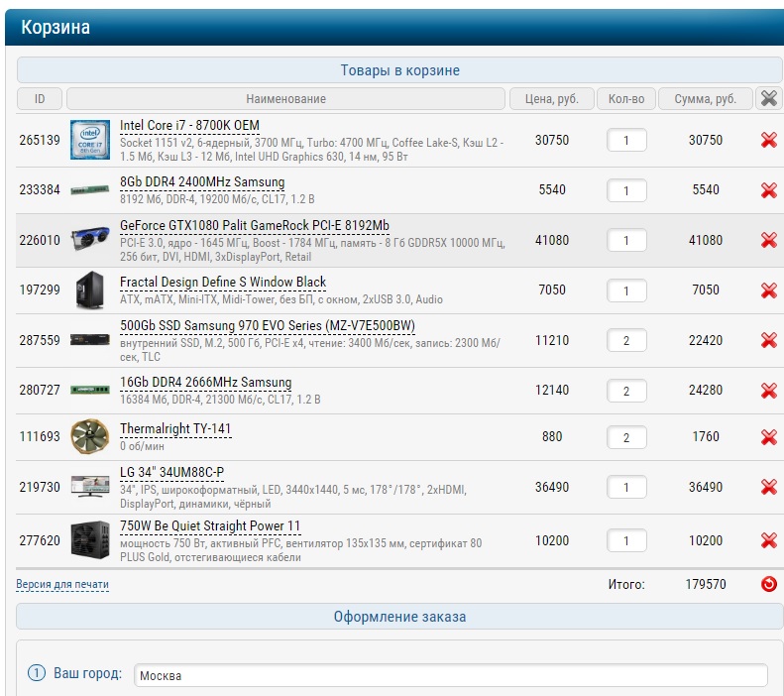
Task: Click total amount 179570
Action: (705, 584)
